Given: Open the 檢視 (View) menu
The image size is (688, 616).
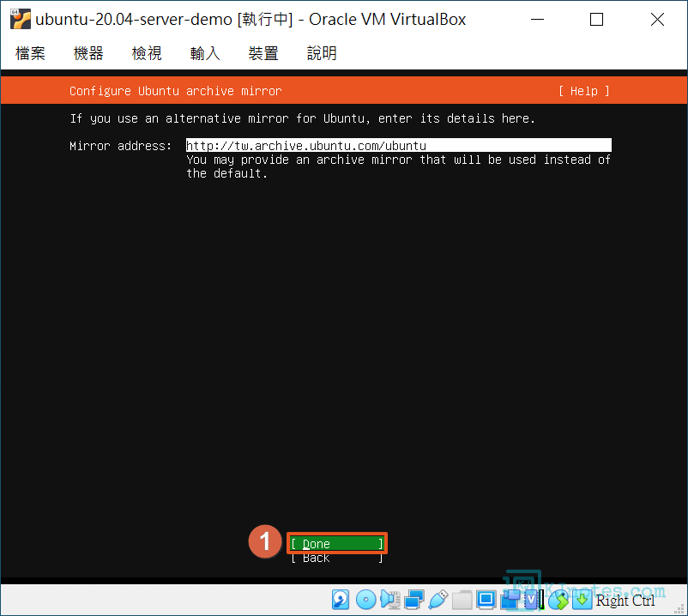Looking at the screenshot, I should pos(147,53).
